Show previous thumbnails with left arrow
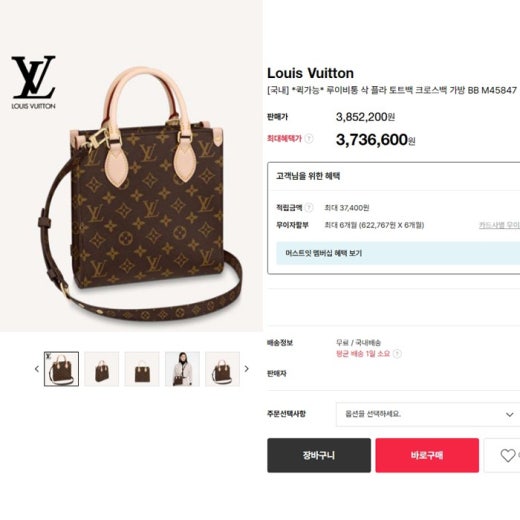520x520 pixels. tap(37, 369)
